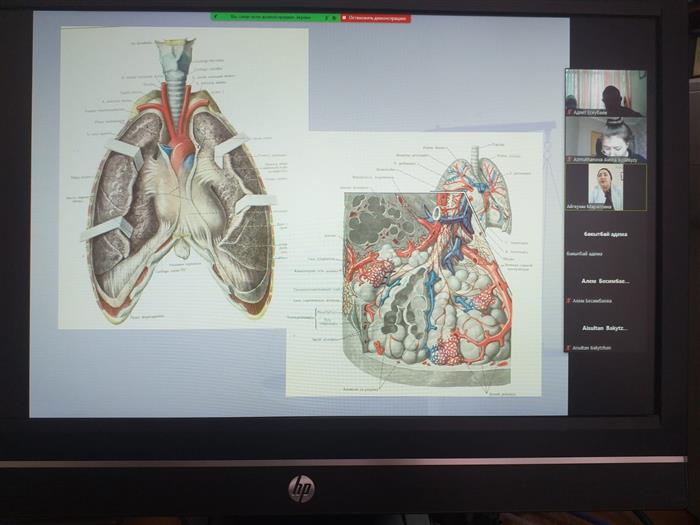Select the Алем Бесимбаева participant tile

pyautogui.click(x=605, y=283)
